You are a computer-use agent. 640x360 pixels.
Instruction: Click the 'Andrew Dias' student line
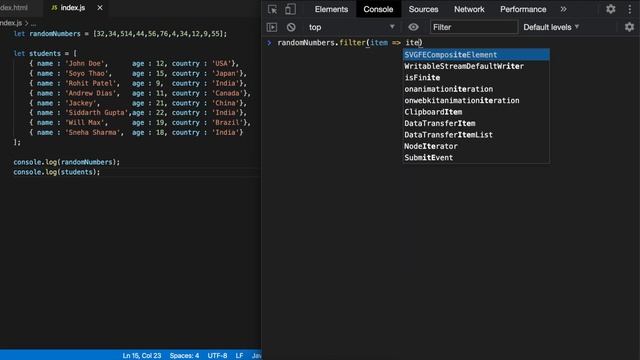(x=140, y=93)
